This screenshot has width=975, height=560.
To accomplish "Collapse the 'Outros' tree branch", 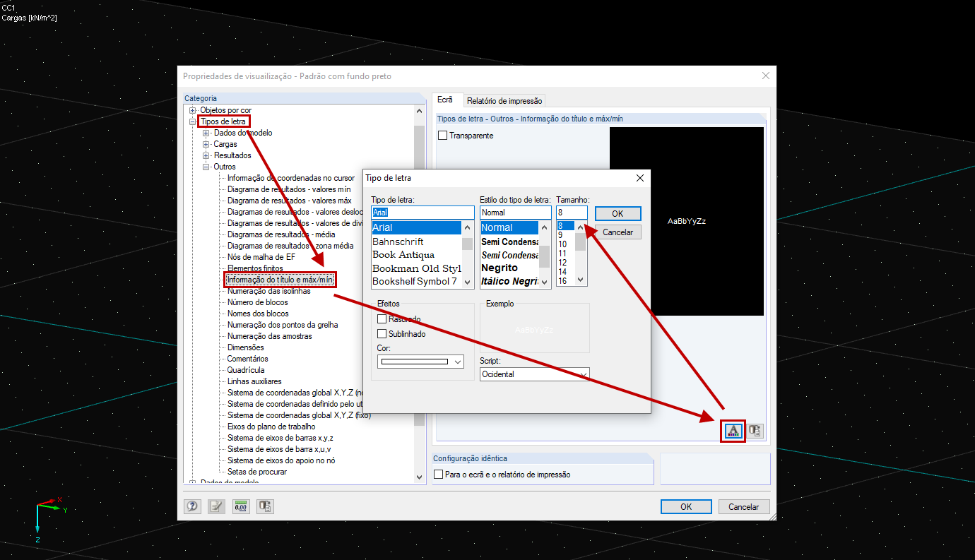I will 206,166.
